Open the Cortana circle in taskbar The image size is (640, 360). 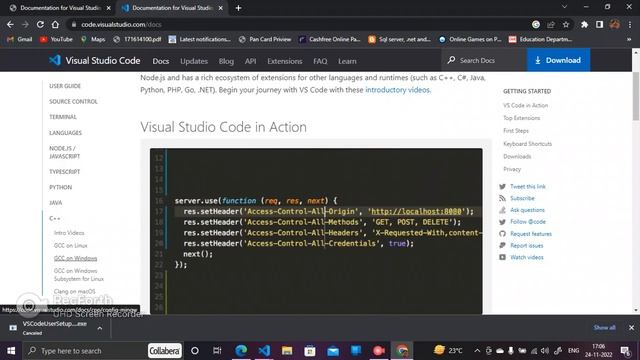[195, 351]
